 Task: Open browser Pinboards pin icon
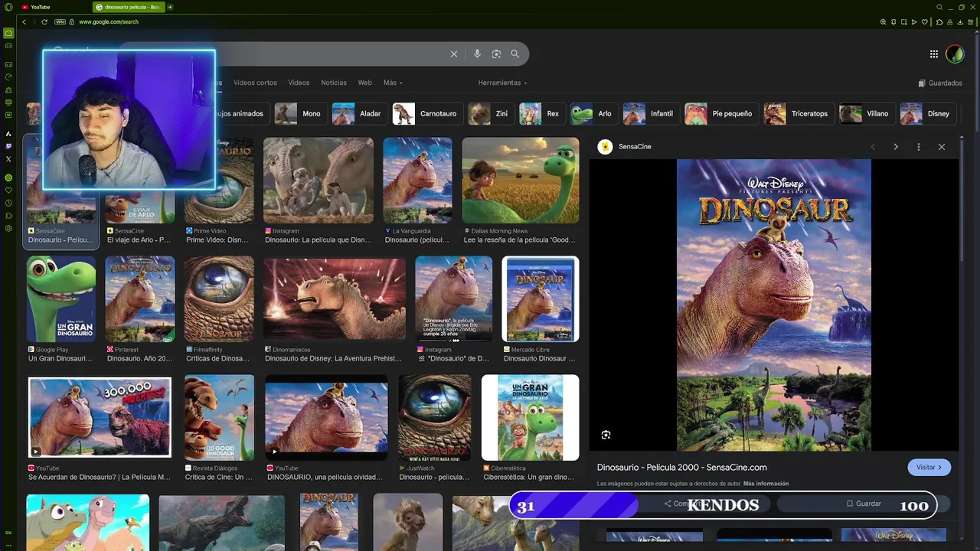click(893, 22)
